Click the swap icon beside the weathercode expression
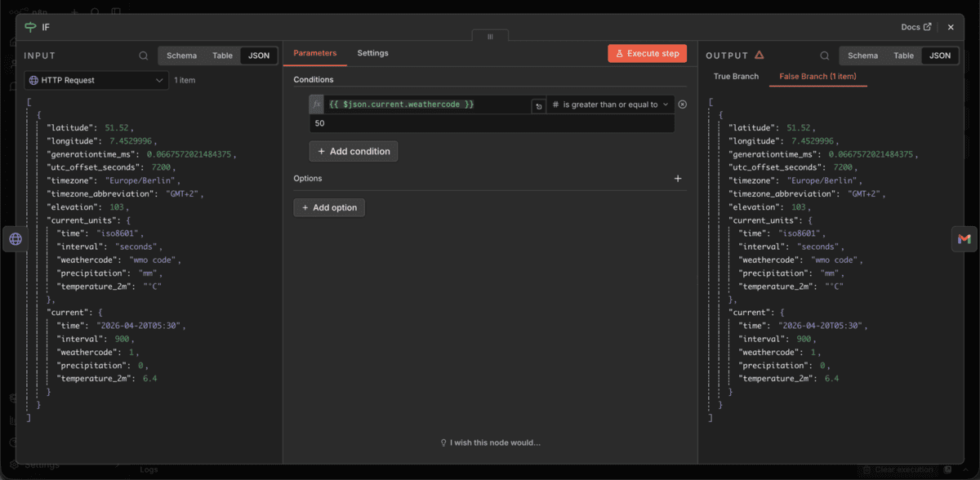Viewport: 980px width, 480px height. (x=537, y=106)
